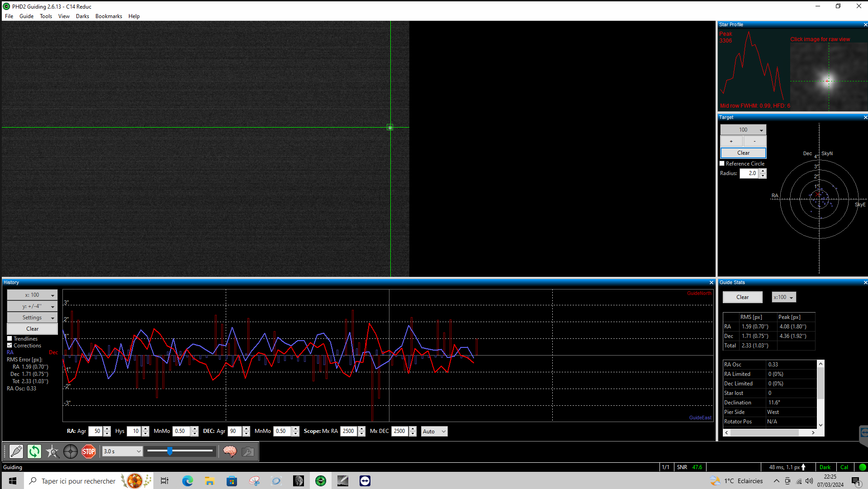Clear the History graph data
Screen dimensions: 868x489
pos(32,329)
